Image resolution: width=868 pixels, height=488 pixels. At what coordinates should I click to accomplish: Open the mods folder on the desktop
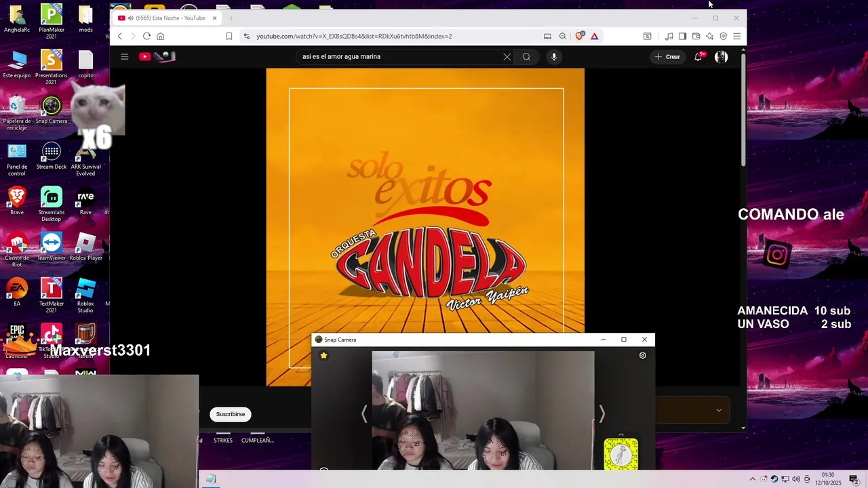click(85, 18)
